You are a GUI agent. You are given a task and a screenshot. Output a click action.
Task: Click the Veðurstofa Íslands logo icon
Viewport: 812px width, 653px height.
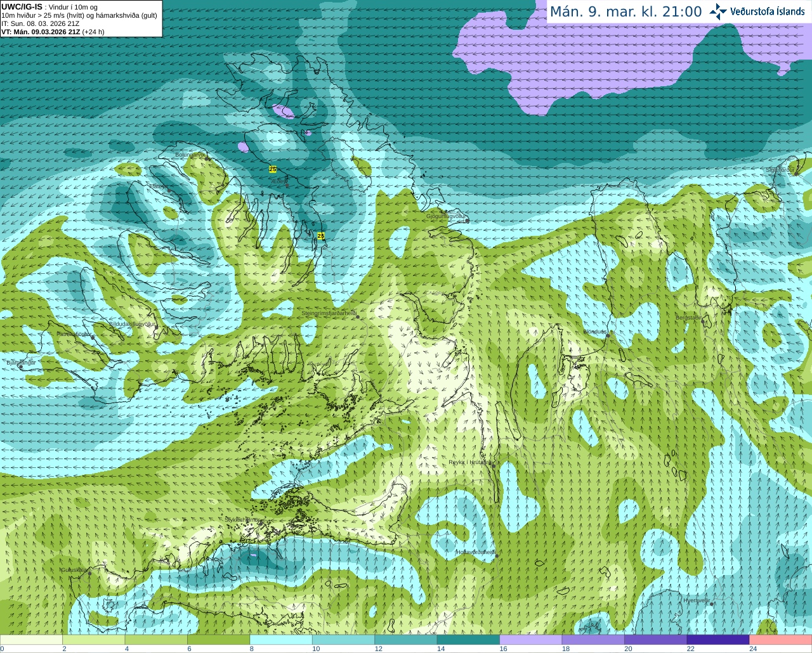[717, 11]
